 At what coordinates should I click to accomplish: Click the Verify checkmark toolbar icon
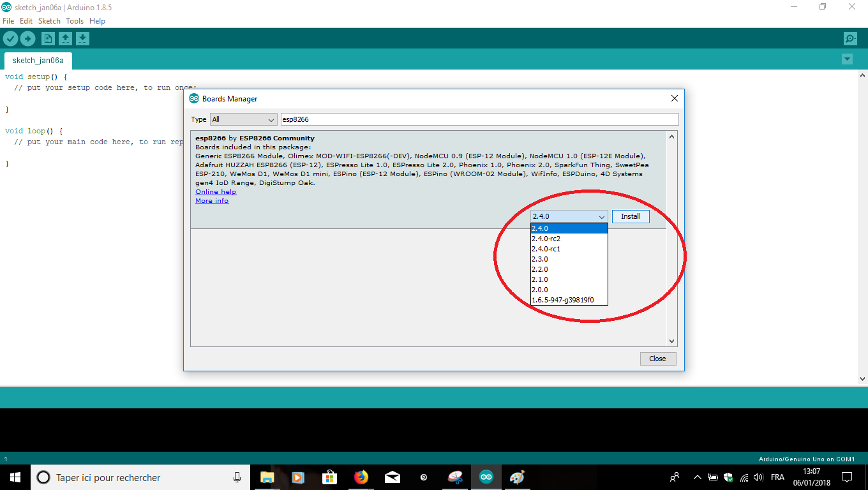10,39
